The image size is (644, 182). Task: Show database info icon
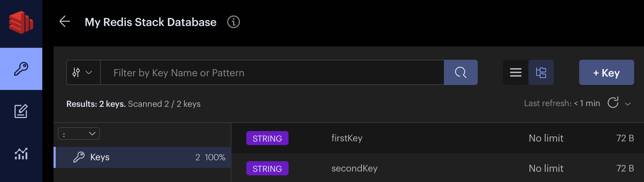pos(233,22)
